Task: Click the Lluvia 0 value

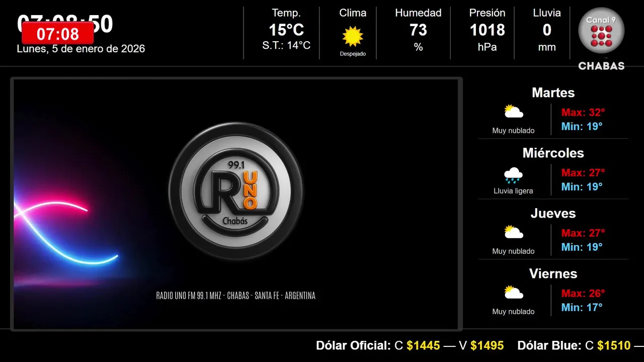Action: (547, 30)
